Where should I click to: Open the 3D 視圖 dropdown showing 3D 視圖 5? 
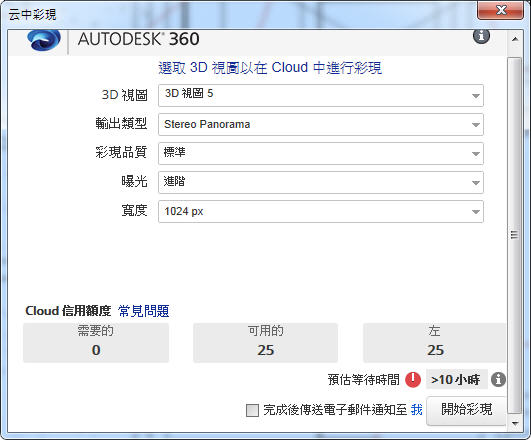coord(321,95)
